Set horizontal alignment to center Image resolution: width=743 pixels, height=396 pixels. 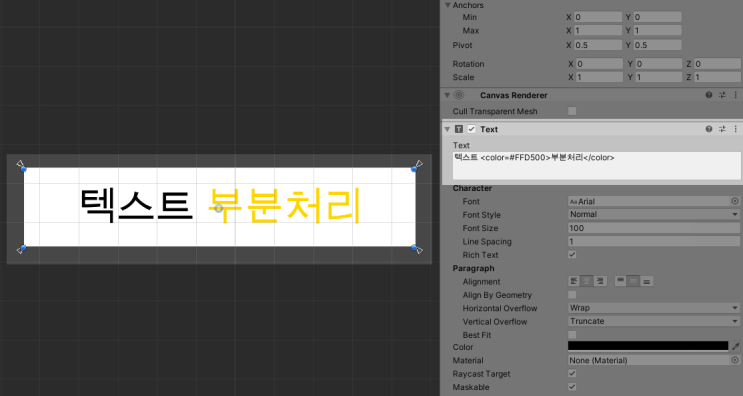[x=587, y=281]
